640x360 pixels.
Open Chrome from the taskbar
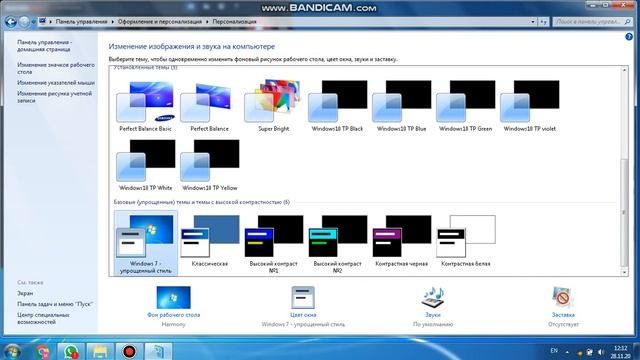(x=42, y=351)
